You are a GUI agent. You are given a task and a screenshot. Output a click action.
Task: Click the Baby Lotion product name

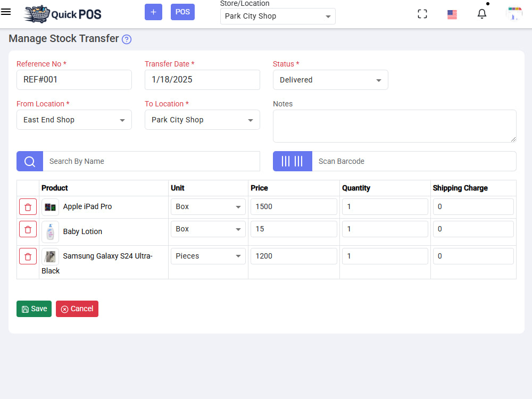click(82, 232)
